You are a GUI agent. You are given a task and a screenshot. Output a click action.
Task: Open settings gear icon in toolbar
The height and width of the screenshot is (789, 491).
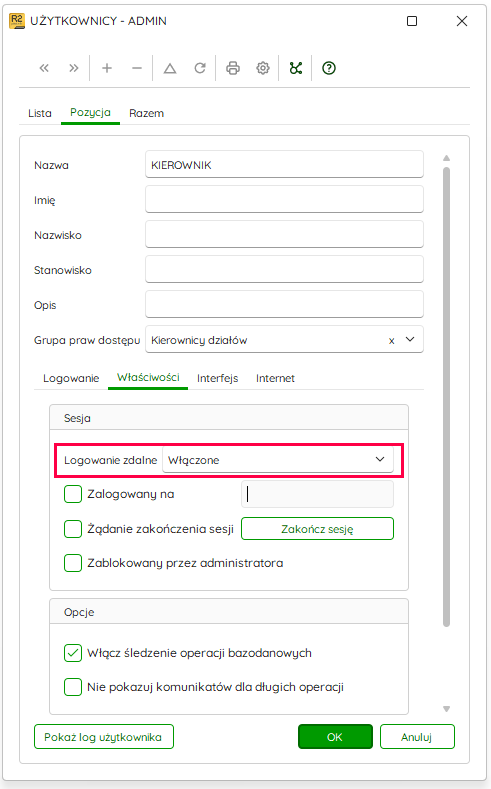[263, 68]
